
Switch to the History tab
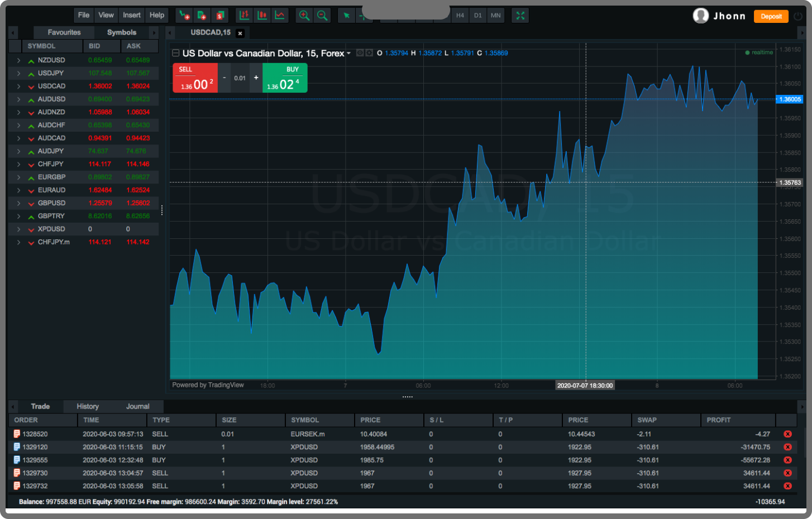pos(88,406)
